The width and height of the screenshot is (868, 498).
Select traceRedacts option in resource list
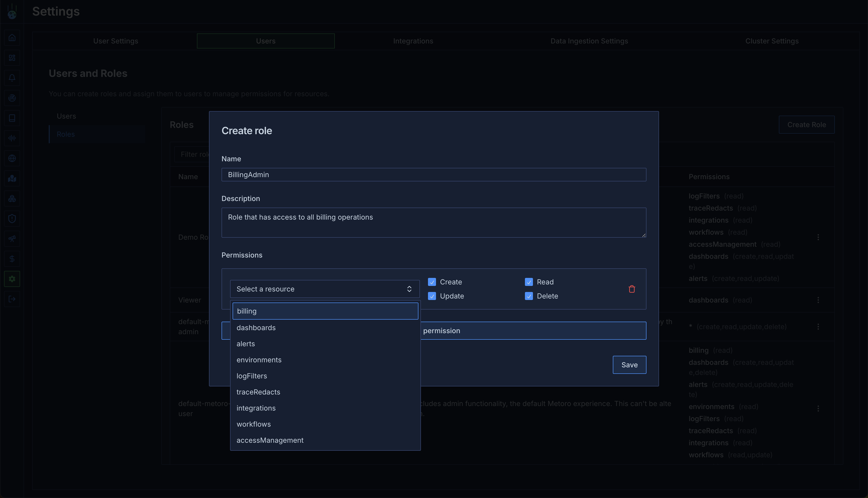coord(258,392)
